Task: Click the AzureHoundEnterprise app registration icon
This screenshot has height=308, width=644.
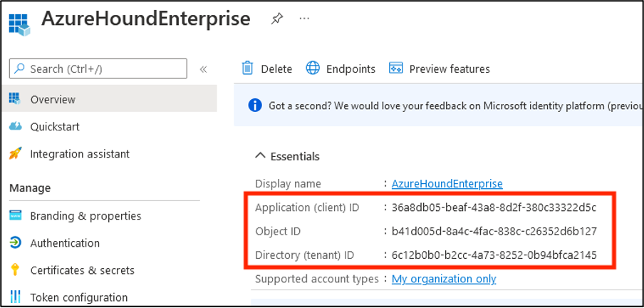Action: 19,21
